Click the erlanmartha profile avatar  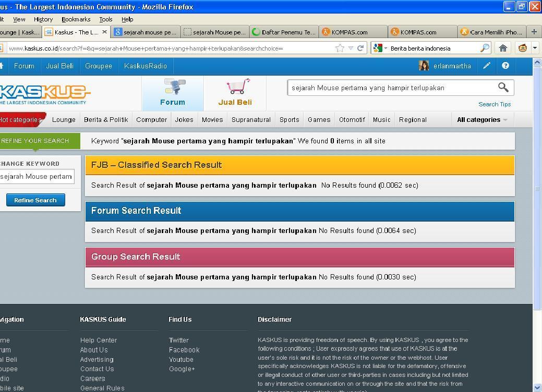[424, 66]
